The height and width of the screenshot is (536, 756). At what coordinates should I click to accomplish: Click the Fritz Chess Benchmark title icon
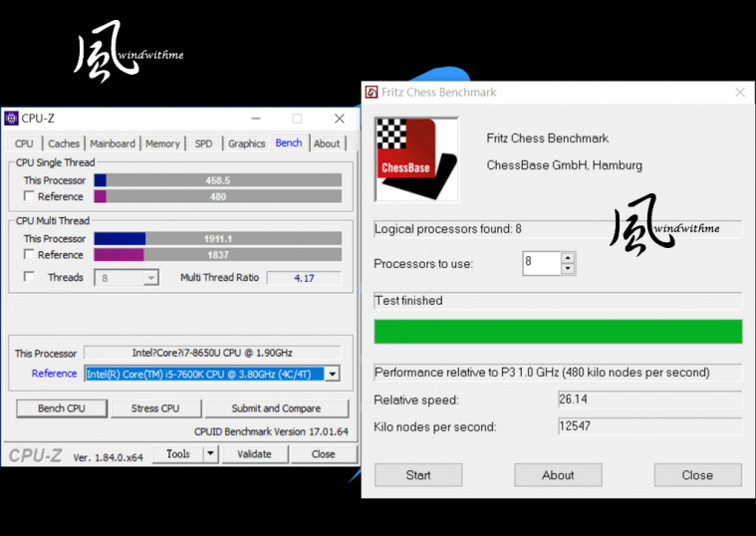click(x=371, y=93)
